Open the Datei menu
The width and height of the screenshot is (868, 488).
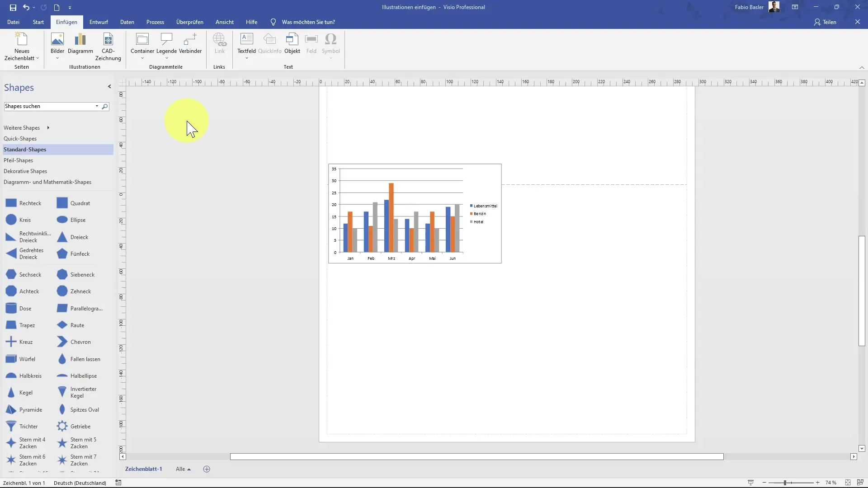pos(13,22)
